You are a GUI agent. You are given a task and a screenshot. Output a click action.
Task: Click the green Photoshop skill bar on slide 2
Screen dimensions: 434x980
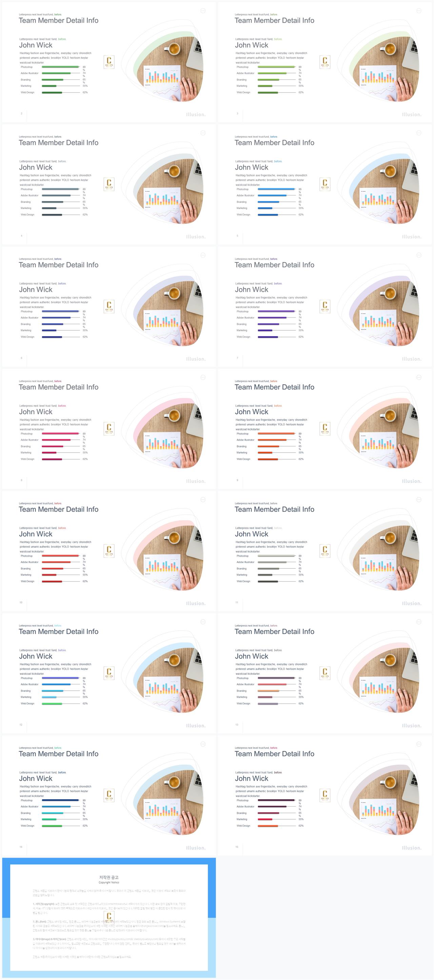pyautogui.click(x=60, y=67)
